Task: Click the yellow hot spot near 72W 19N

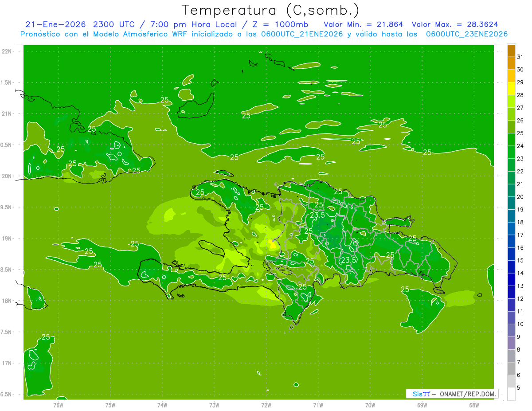Action: pos(273,244)
